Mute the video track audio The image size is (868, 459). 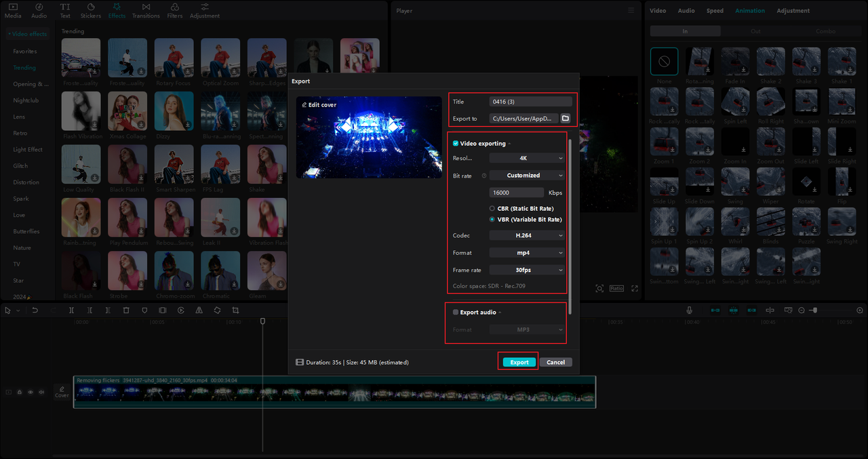[x=41, y=392]
